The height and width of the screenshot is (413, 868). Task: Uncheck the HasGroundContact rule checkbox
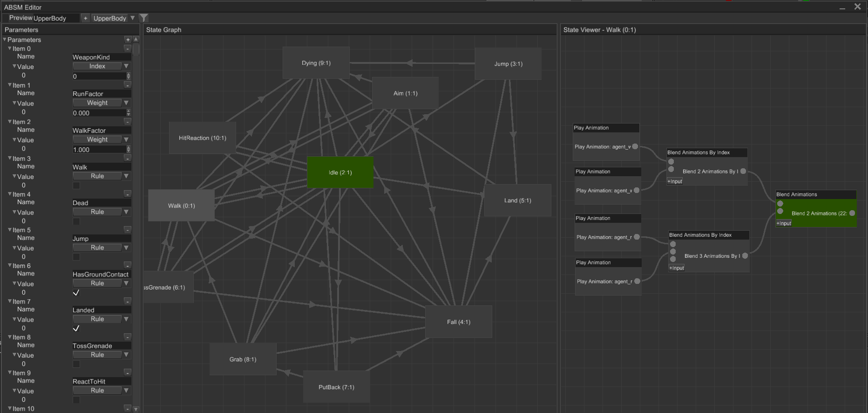click(x=76, y=293)
